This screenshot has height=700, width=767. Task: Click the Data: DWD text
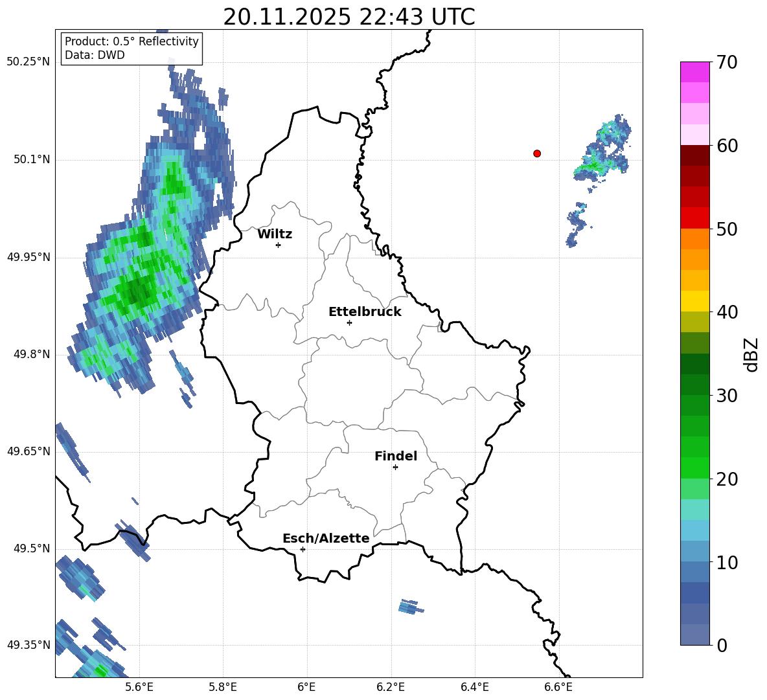(x=95, y=55)
